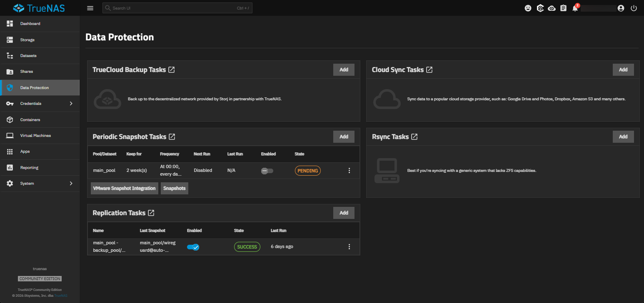Click the TrueNAS logo in the header
The height and width of the screenshot is (303, 644).
pyautogui.click(x=39, y=8)
